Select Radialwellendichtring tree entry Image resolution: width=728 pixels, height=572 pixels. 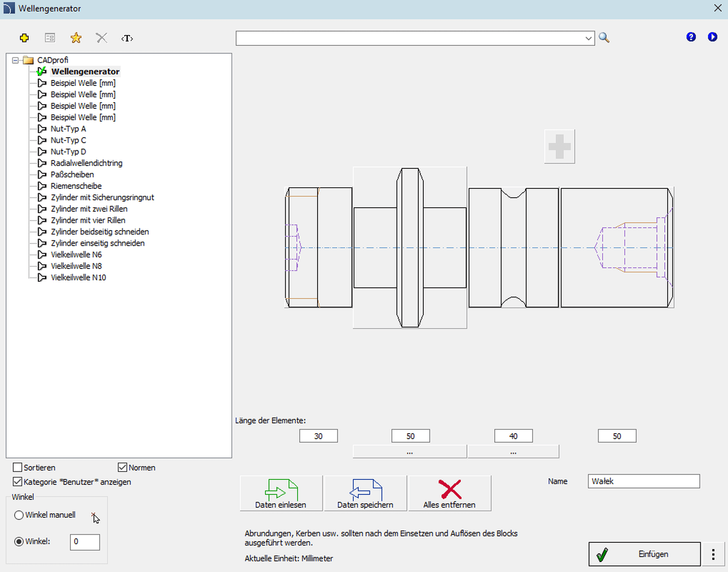[86, 163]
